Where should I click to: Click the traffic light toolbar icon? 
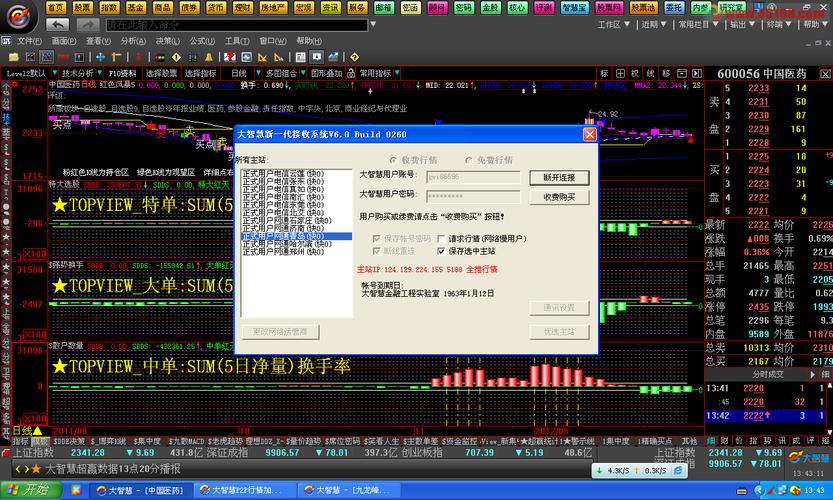pyautogui.click(x=160, y=57)
